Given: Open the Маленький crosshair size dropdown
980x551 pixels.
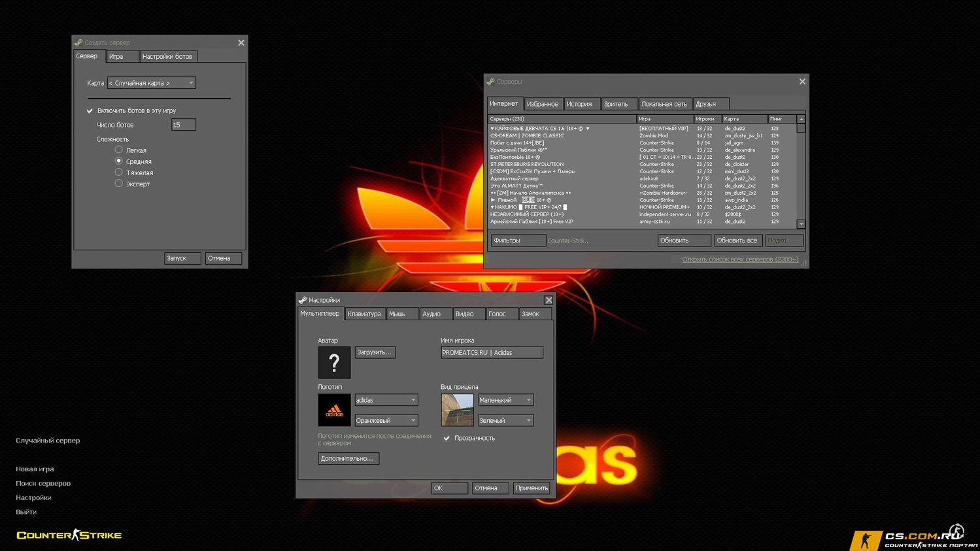Looking at the screenshot, I should (505, 400).
